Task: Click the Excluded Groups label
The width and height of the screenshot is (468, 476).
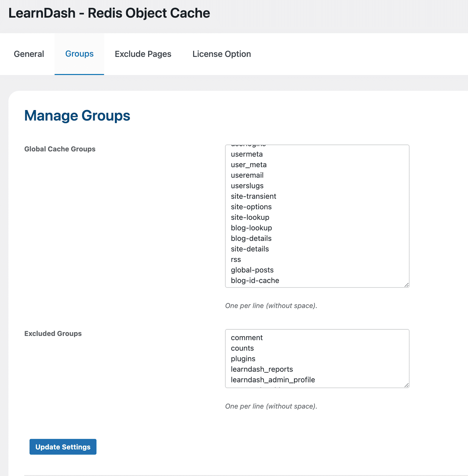Action: 53,333
